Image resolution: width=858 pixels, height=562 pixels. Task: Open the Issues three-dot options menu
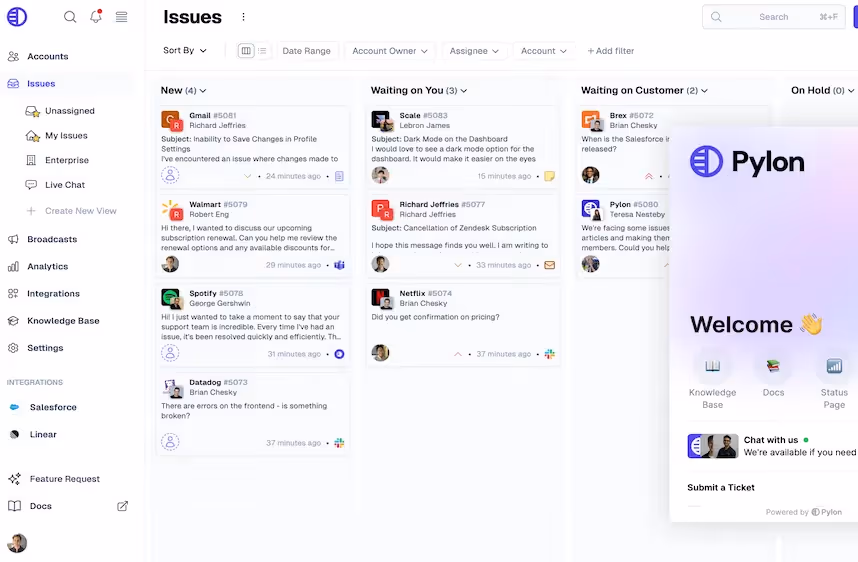244,17
